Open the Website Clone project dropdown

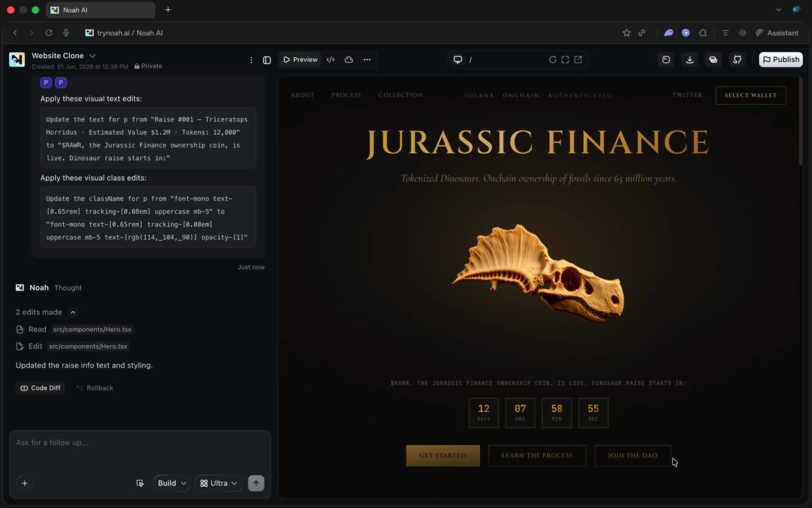point(92,56)
